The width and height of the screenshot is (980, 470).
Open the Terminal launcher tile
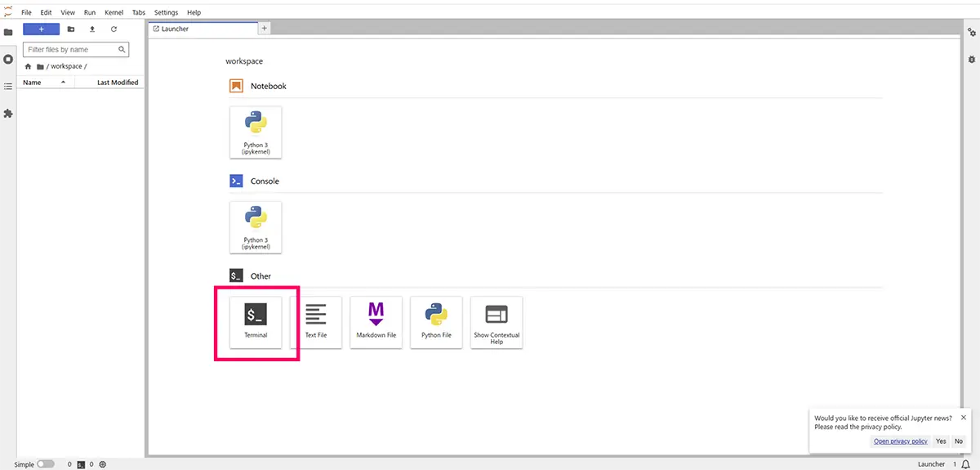pyautogui.click(x=256, y=321)
